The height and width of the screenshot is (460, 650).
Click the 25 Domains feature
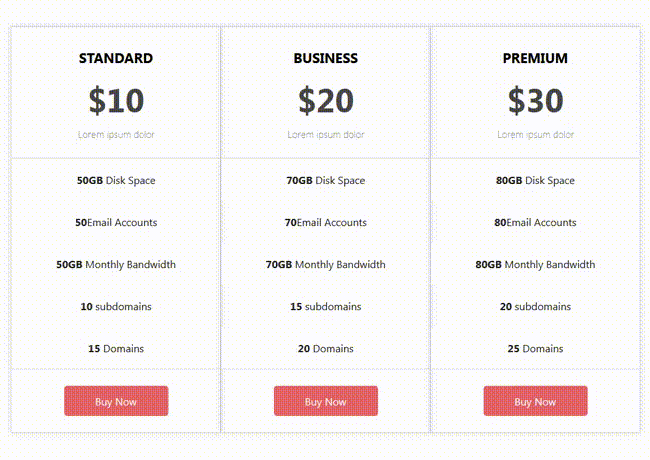pyautogui.click(x=535, y=349)
